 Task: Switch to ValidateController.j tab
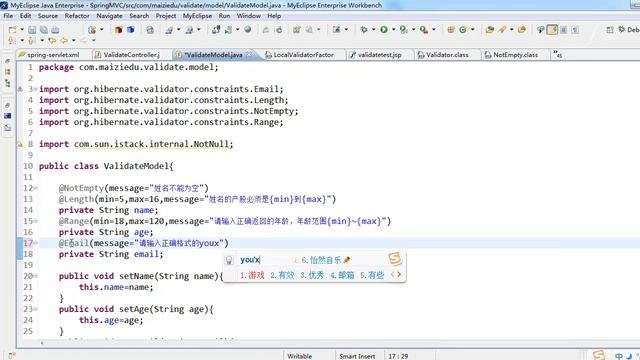click(x=127, y=55)
